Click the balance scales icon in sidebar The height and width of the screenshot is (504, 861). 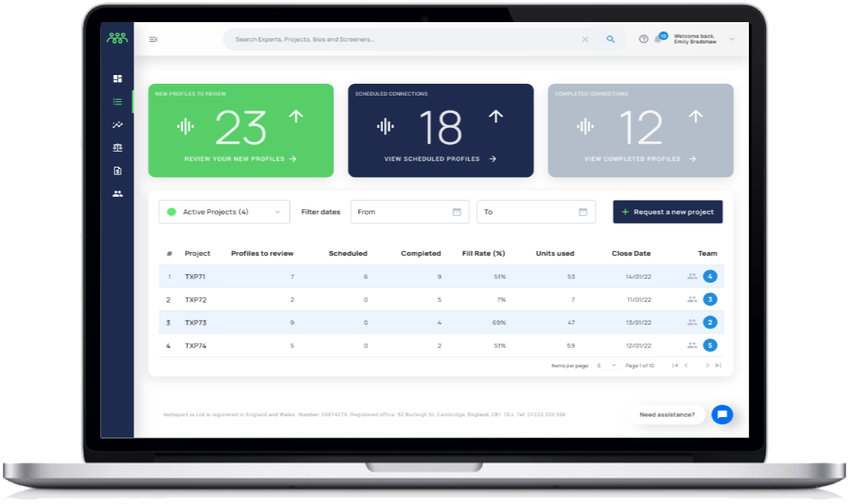[x=118, y=148]
